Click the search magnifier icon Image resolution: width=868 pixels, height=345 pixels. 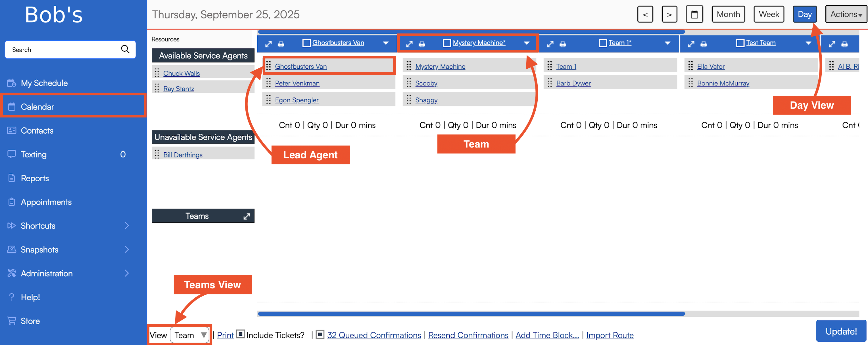coord(125,49)
